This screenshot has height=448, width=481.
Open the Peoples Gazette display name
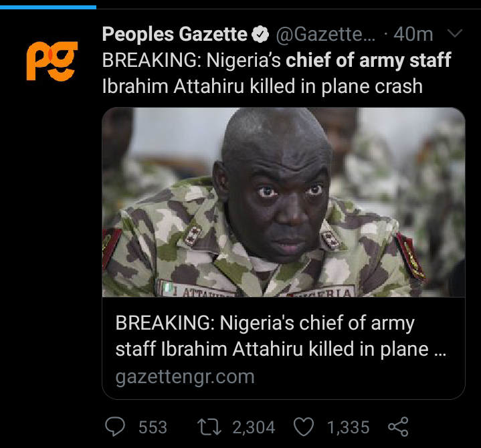coord(175,34)
